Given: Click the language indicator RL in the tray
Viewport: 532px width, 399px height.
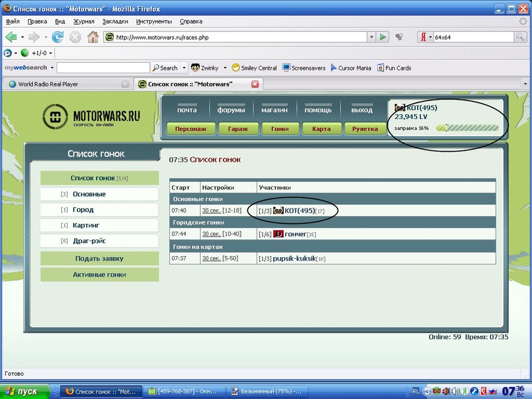Looking at the screenshot, I should tap(416, 391).
